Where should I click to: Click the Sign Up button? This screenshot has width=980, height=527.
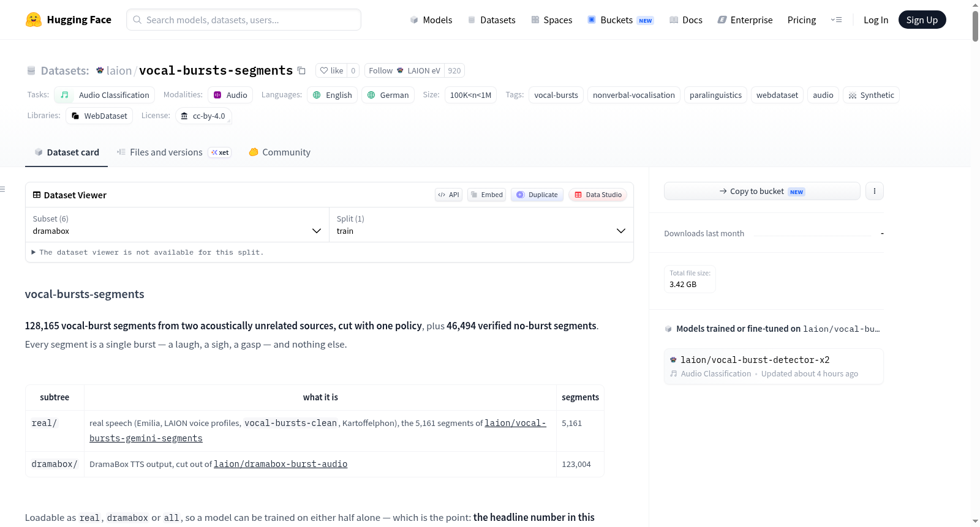[x=922, y=20]
